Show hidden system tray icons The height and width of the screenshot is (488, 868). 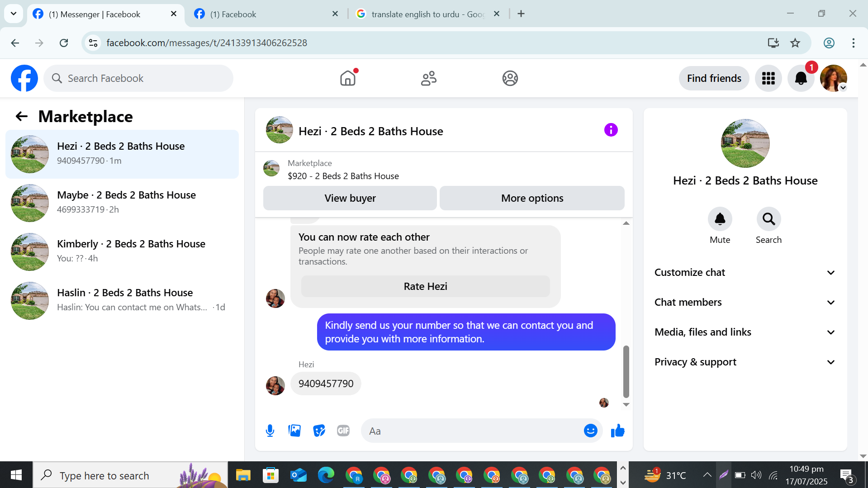click(x=707, y=475)
